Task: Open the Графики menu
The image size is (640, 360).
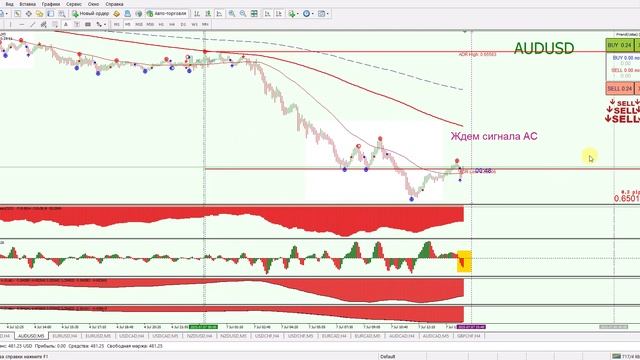Action: pyautogui.click(x=51, y=4)
